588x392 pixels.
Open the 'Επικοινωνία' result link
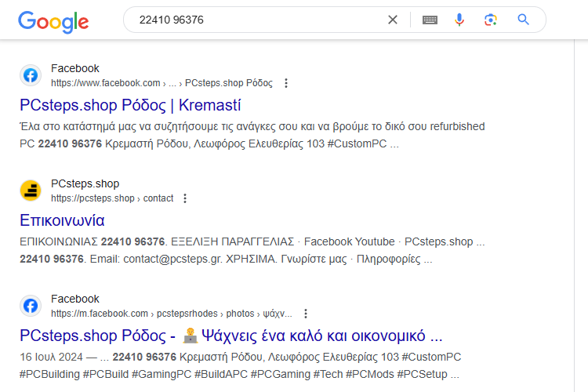(x=62, y=220)
